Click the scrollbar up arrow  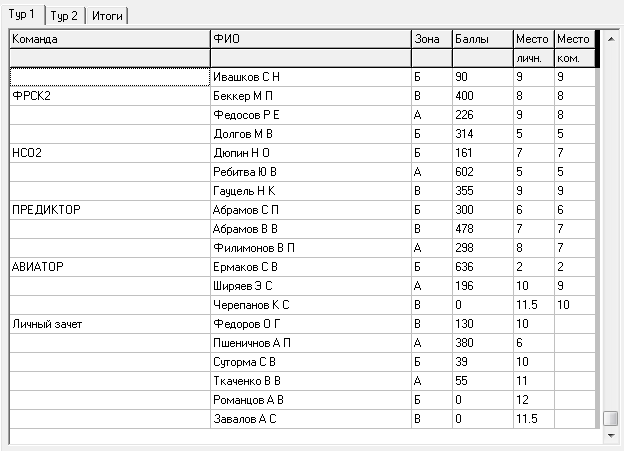pyautogui.click(x=611, y=39)
